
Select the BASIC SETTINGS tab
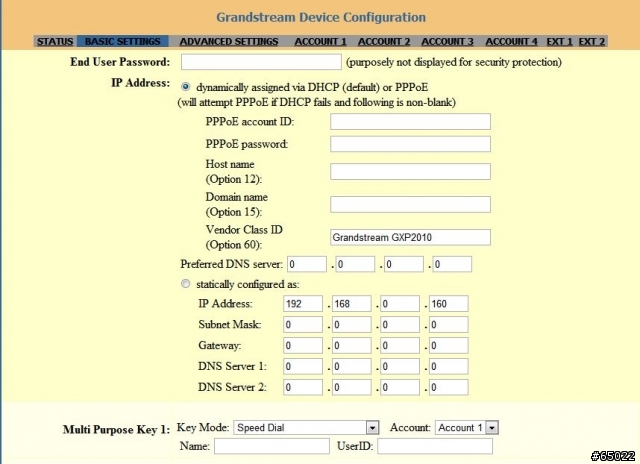pyautogui.click(x=122, y=42)
